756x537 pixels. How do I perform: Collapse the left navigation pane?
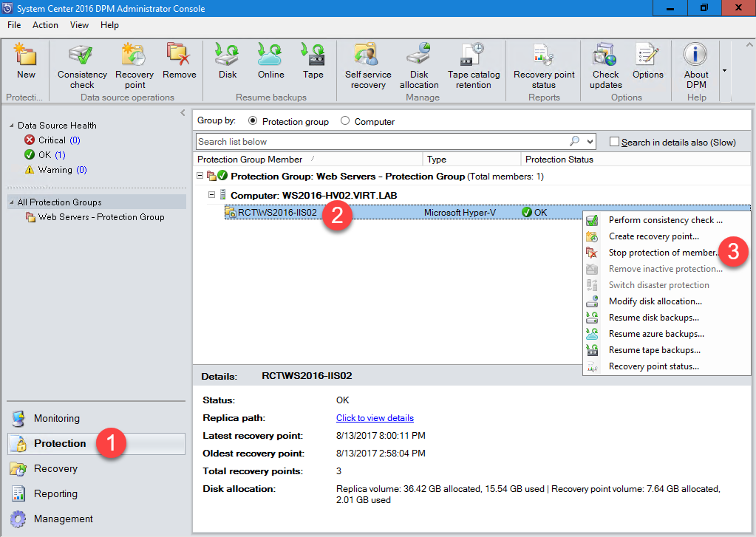tap(183, 113)
